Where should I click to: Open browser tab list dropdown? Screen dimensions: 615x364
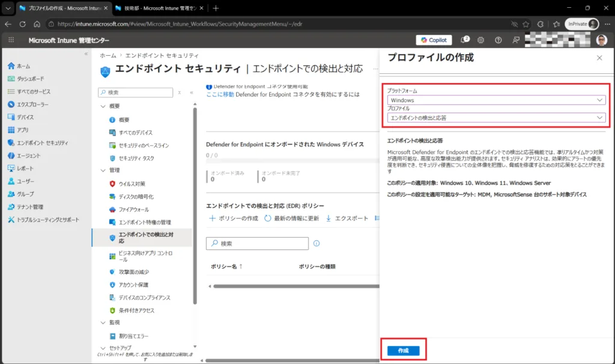pyautogui.click(x=8, y=8)
